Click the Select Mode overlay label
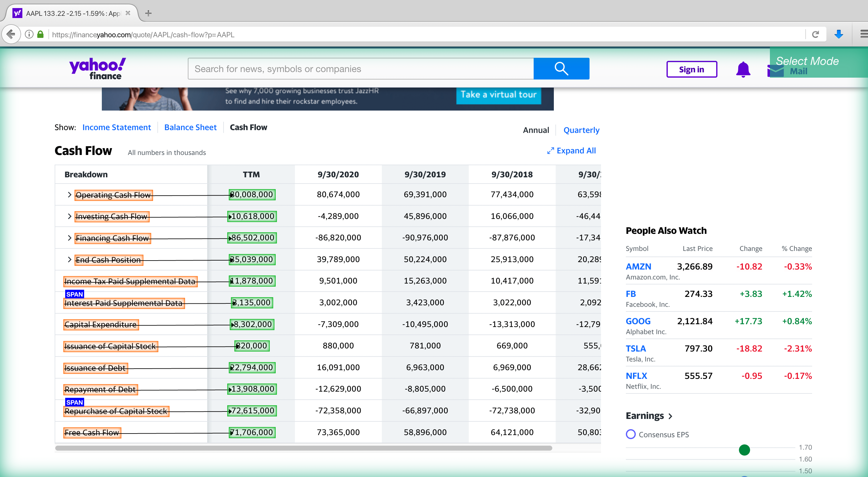Image resolution: width=868 pixels, height=477 pixels. (x=807, y=61)
